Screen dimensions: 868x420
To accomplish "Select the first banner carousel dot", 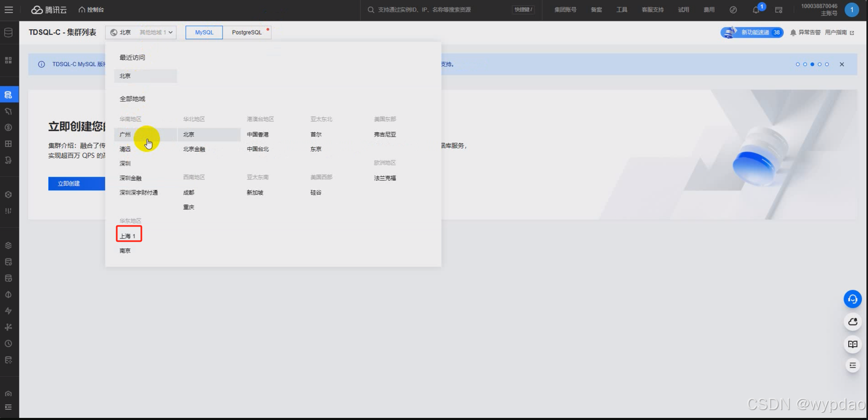I will [x=798, y=64].
